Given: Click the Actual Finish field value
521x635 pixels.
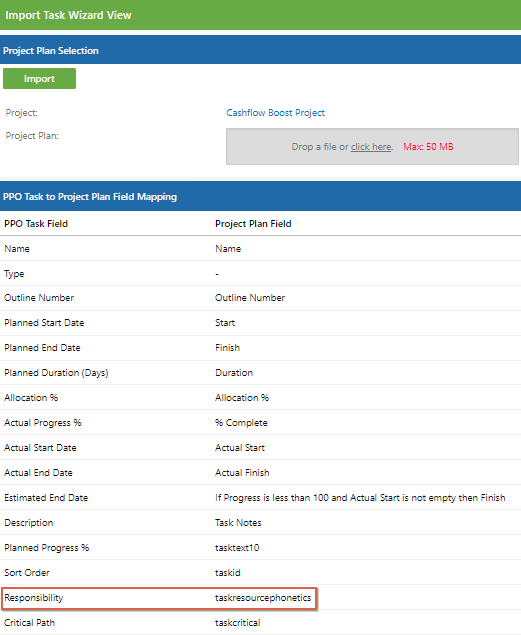Looking at the screenshot, I should (242, 473).
